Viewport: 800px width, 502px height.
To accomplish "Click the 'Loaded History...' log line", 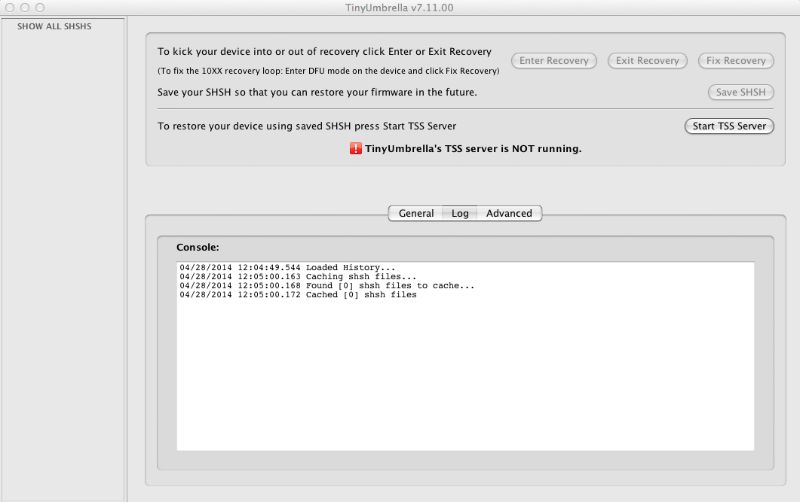I will [x=288, y=268].
